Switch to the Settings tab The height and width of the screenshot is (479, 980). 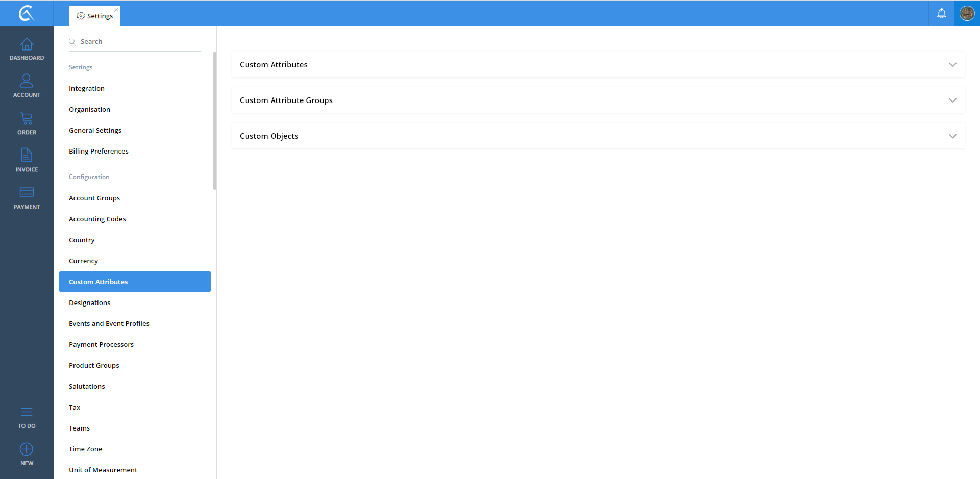tap(95, 16)
